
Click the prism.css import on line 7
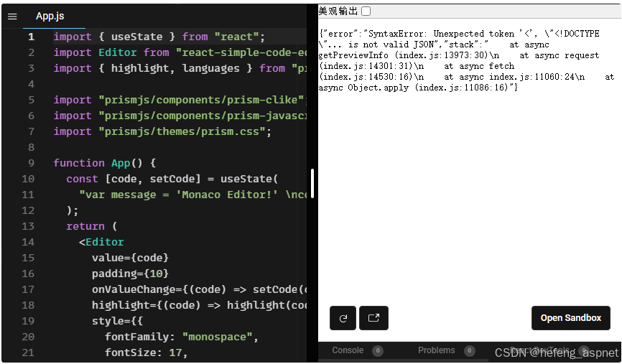click(x=162, y=131)
